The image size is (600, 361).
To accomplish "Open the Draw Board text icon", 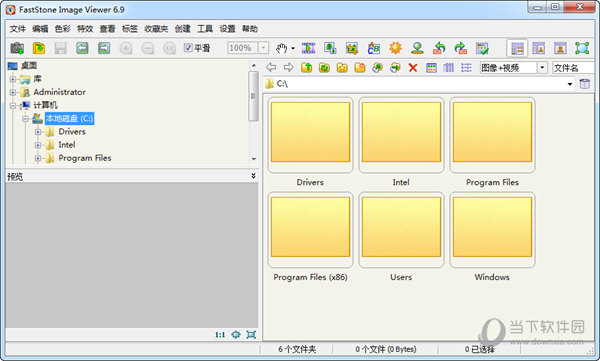I will point(373,48).
